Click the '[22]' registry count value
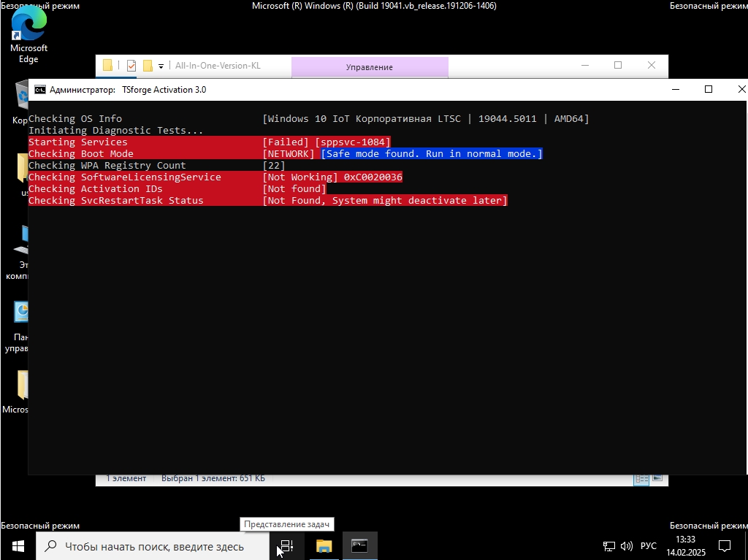 (x=274, y=166)
